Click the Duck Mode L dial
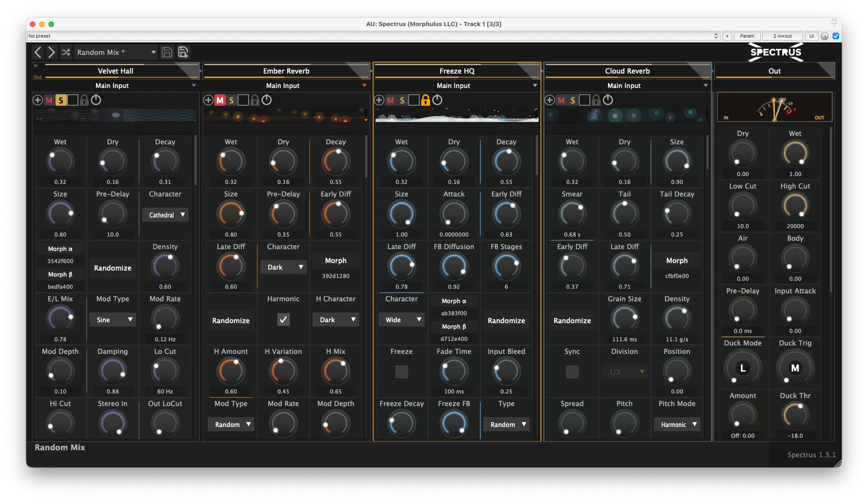The width and height of the screenshot is (868, 502). (x=743, y=368)
